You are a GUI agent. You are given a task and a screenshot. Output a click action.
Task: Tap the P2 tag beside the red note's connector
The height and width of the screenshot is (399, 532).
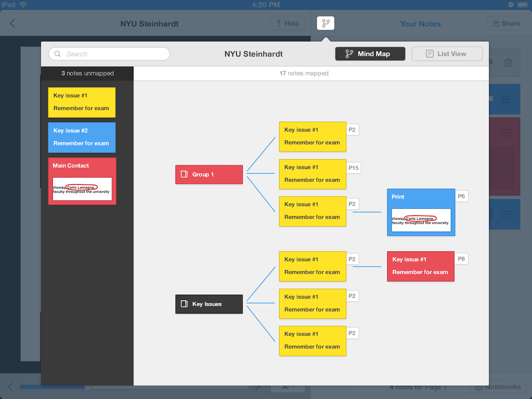352,259
